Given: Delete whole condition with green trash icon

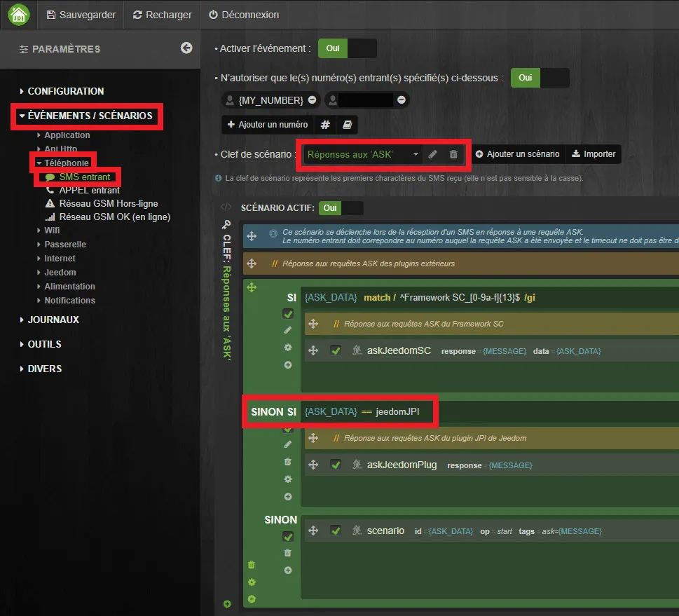Looking at the screenshot, I should point(252,565).
